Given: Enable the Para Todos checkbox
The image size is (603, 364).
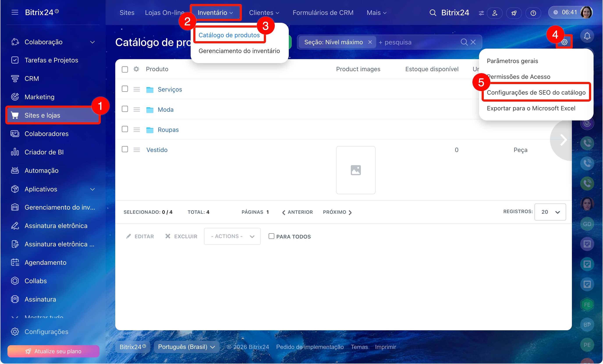Looking at the screenshot, I should click(x=271, y=236).
